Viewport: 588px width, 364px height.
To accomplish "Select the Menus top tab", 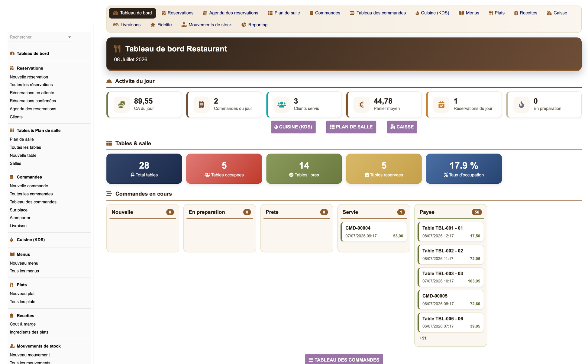I will point(469,13).
